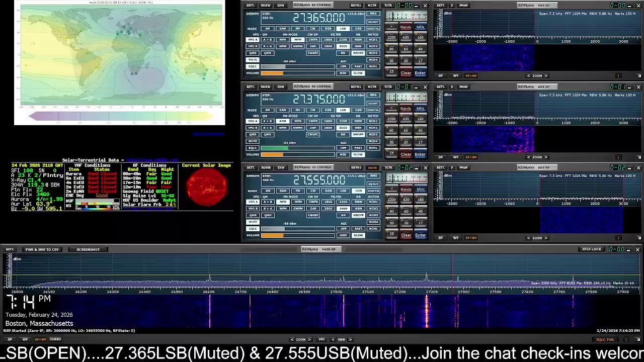Click VFO button in Main SP bottom bar
The height and width of the screenshot is (362, 644).
tap(321, 339)
